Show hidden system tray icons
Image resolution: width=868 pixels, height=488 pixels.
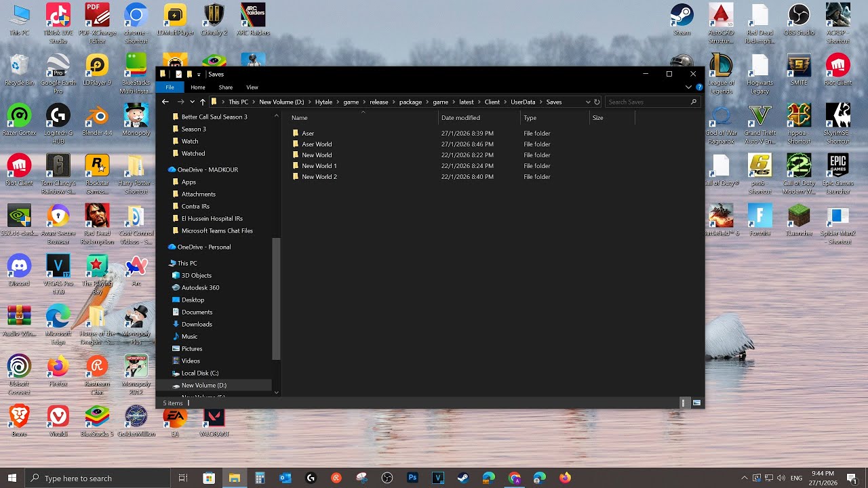pyautogui.click(x=745, y=478)
